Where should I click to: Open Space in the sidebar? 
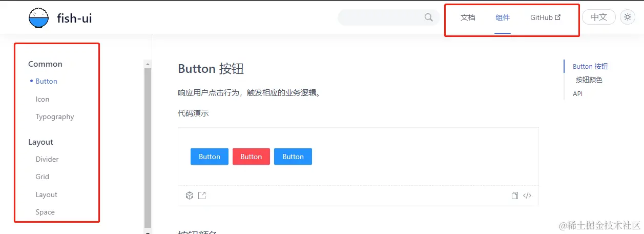click(x=45, y=212)
